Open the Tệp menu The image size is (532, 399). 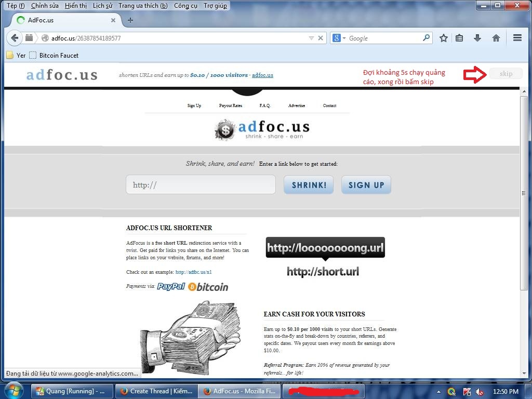(x=16, y=5)
